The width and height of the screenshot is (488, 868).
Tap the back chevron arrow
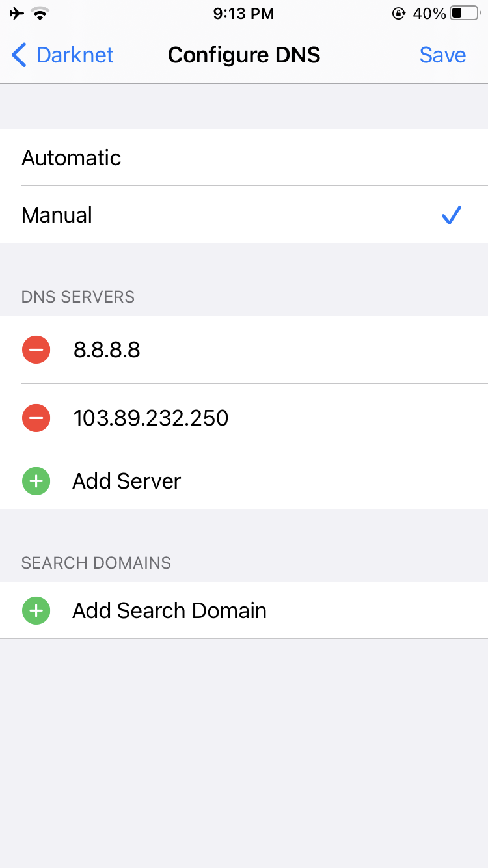20,55
